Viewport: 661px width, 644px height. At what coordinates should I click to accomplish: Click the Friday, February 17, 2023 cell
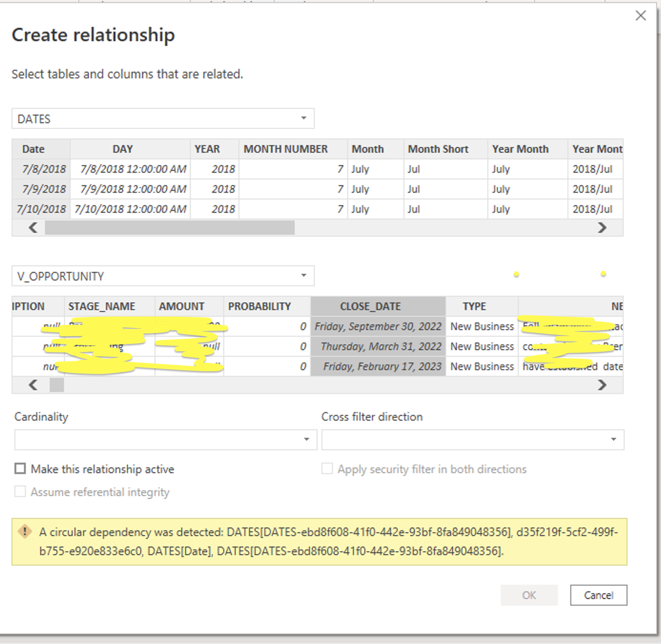click(378, 366)
